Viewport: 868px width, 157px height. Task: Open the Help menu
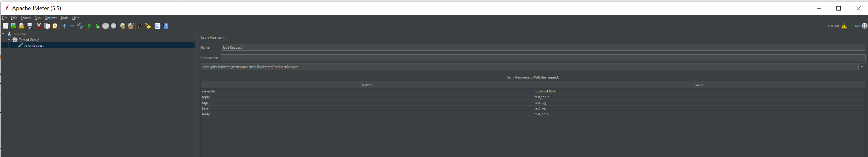coord(76,18)
